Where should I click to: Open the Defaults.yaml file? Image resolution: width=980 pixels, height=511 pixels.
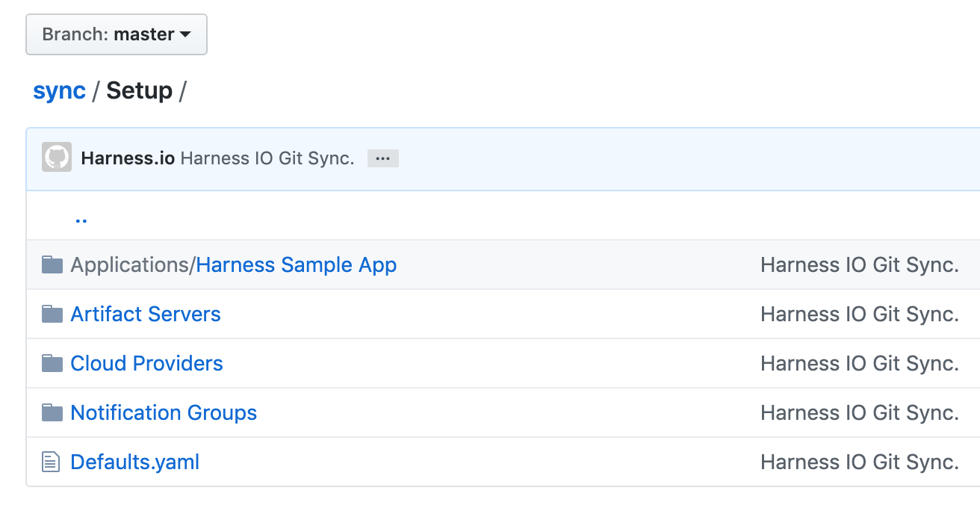pos(134,462)
